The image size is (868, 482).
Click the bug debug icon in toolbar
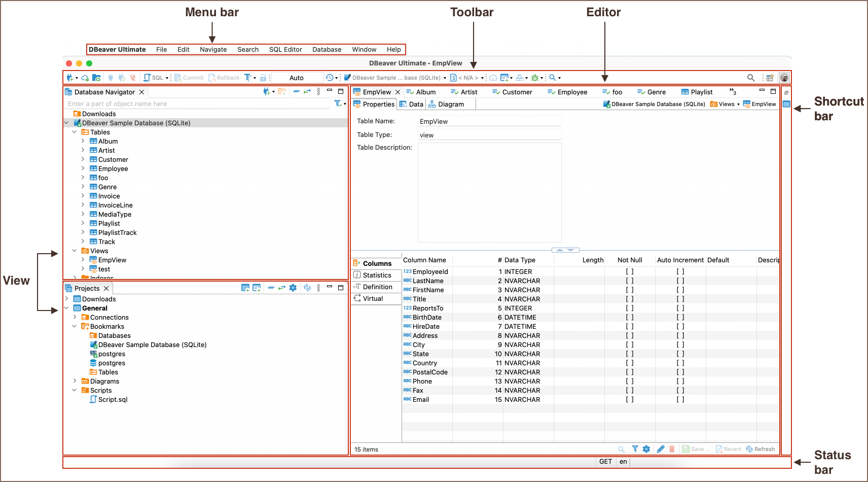click(x=534, y=78)
